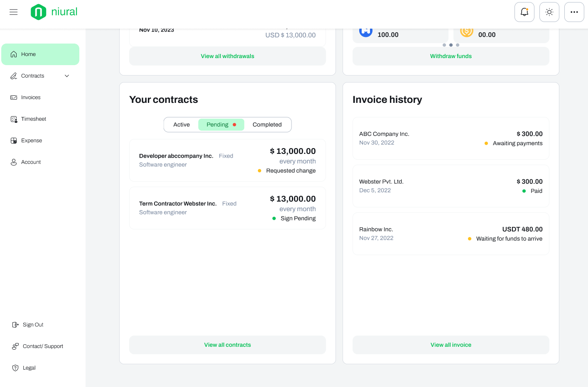
Task: Open Webster Pvt. Ltd. invoice
Action: click(451, 186)
